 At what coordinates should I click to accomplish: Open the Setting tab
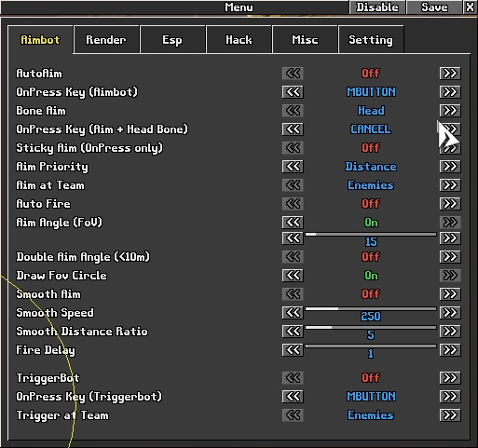click(x=371, y=39)
